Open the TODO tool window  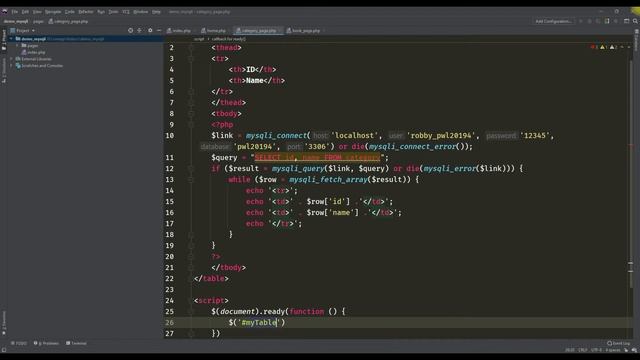point(19,343)
